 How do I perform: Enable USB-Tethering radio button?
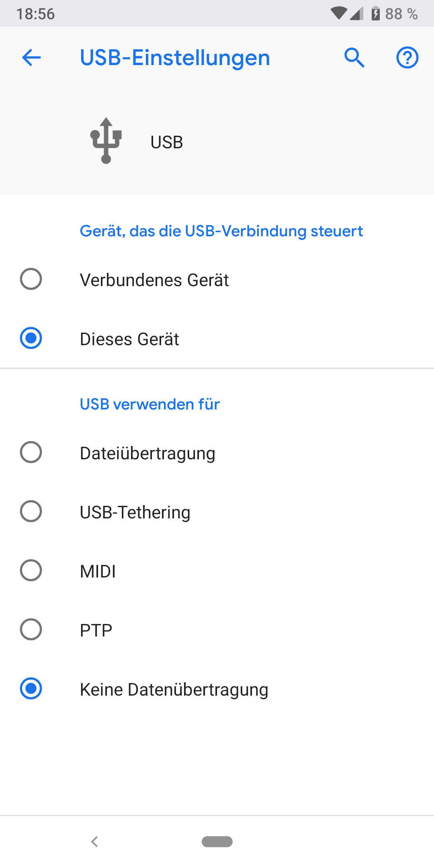pos(31,511)
